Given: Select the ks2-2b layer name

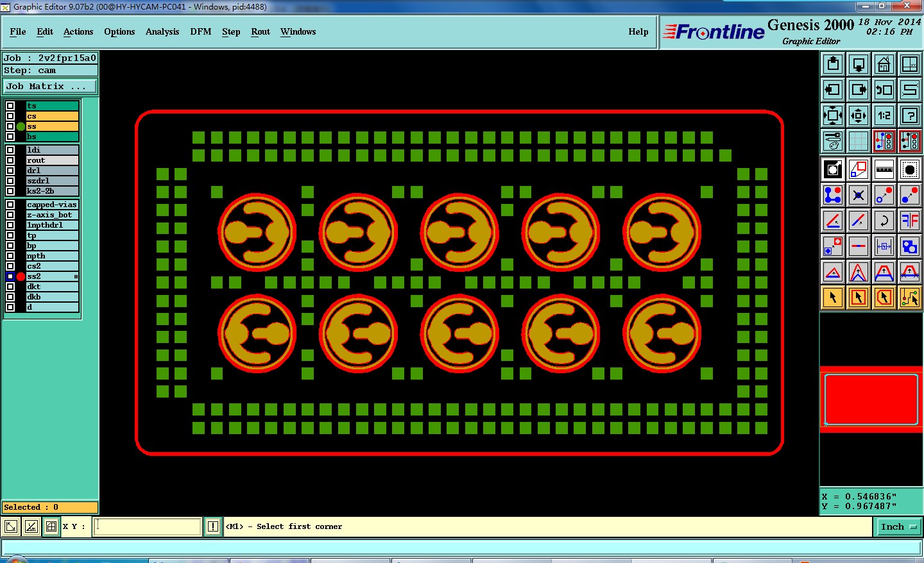Looking at the screenshot, I should click(x=53, y=191).
